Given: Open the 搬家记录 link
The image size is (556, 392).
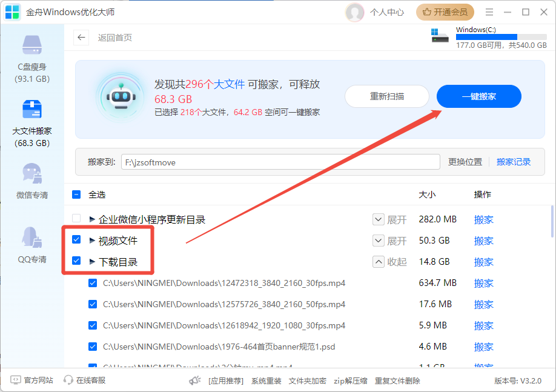Looking at the screenshot, I should pyautogui.click(x=514, y=162).
